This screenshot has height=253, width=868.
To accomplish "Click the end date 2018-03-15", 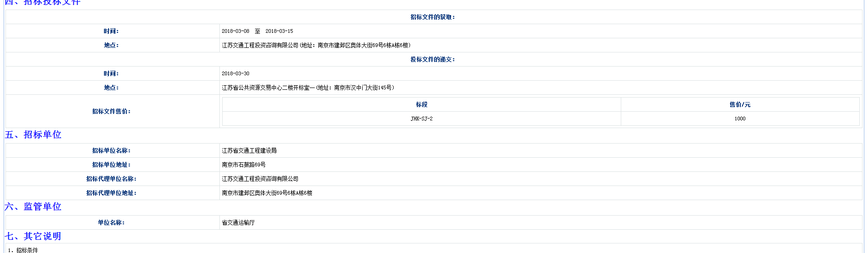I will point(279,31).
